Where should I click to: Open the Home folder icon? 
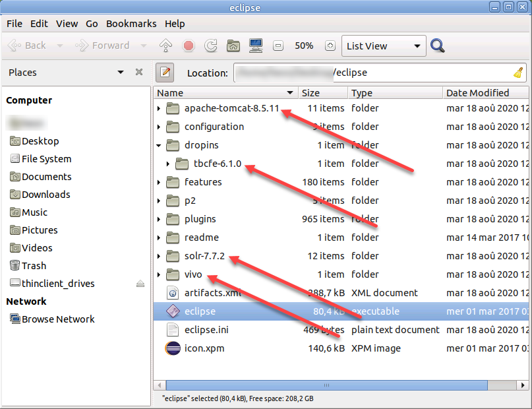point(233,46)
